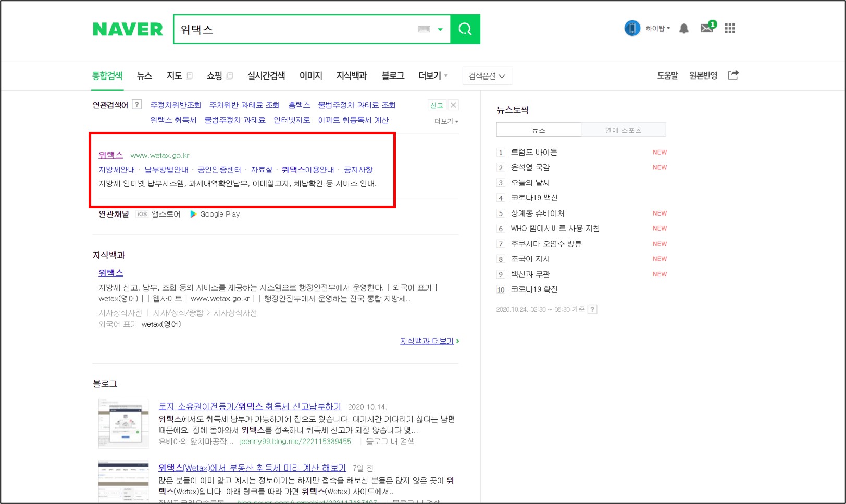Image resolution: width=846 pixels, height=504 pixels.
Task: Open the 위택스 site title link
Action: point(110,155)
